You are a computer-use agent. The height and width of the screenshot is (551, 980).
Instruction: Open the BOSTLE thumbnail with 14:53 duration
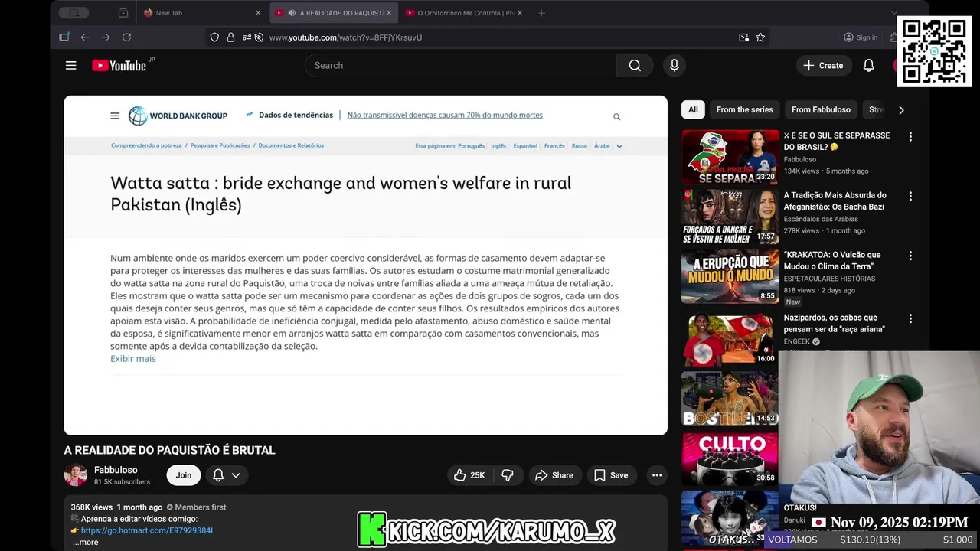point(730,399)
